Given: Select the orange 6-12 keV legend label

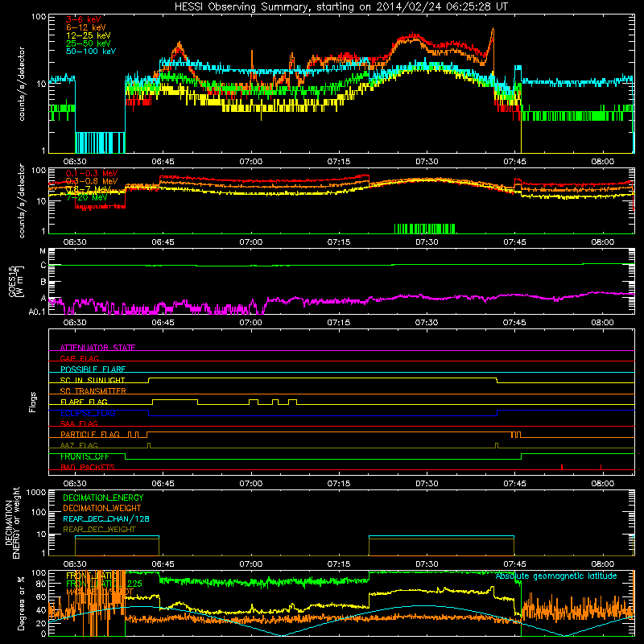Looking at the screenshot, I should pyautogui.click(x=86, y=27).
